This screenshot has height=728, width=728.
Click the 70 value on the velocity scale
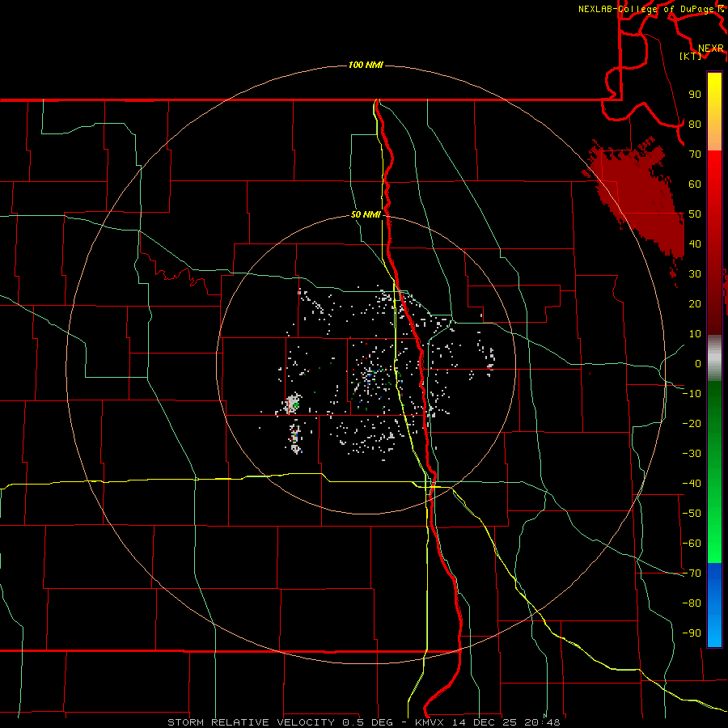(695, 154)
